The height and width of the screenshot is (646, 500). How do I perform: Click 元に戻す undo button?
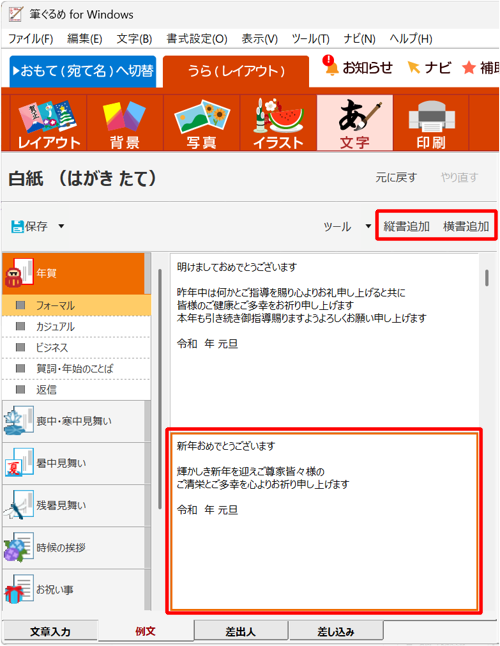[x=396, y=178]
